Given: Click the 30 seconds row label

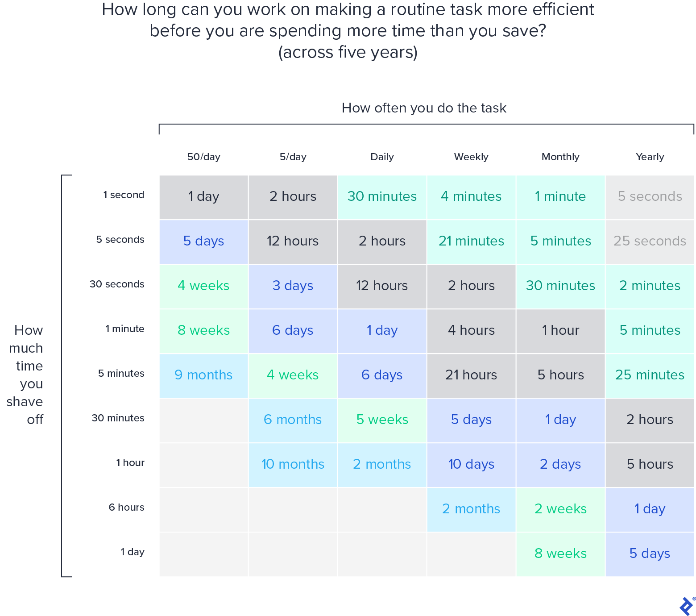Looking at the screenshot, I should click(x=117, y=284).
